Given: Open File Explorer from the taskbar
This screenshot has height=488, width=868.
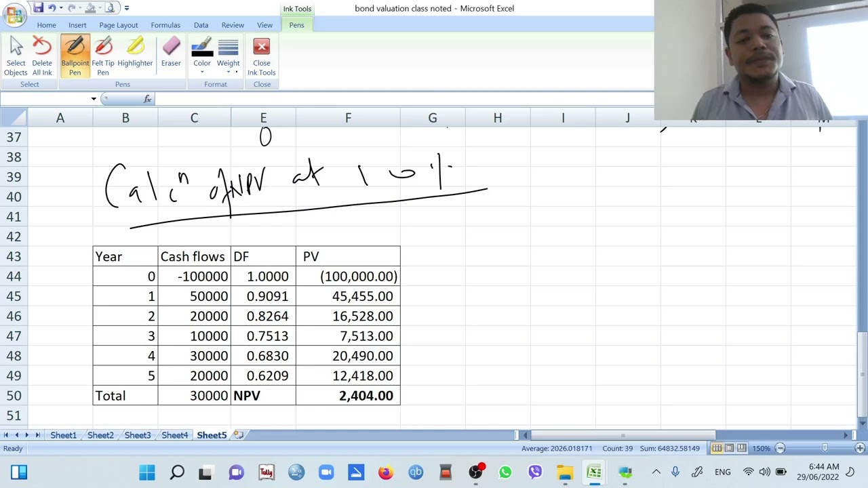Looking at the screenshot, I should pos(565,472).
